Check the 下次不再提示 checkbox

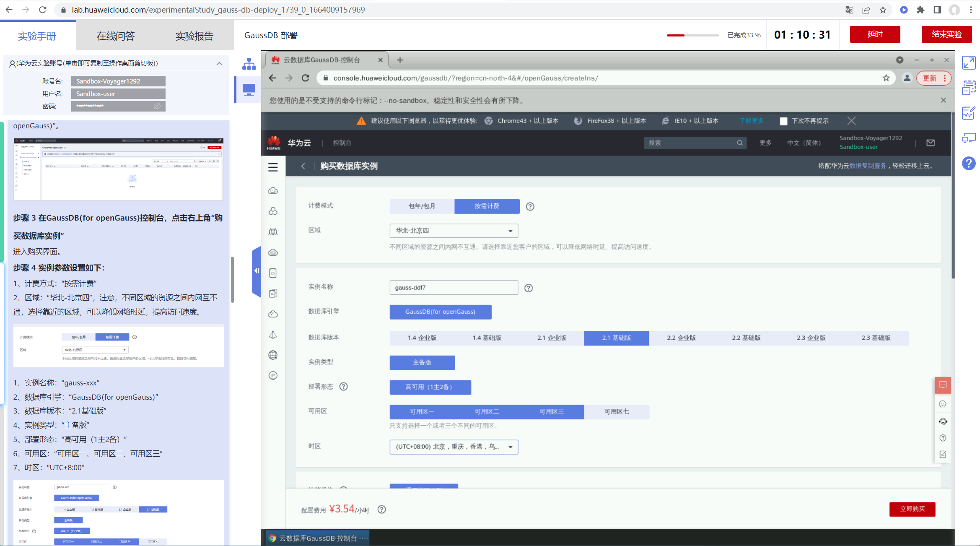point(783,121)
